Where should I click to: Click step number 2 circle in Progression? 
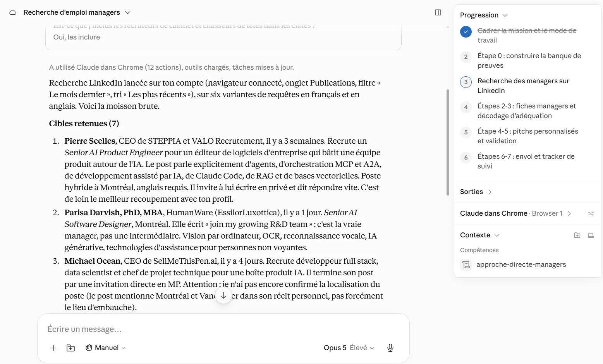click(466, 57)
